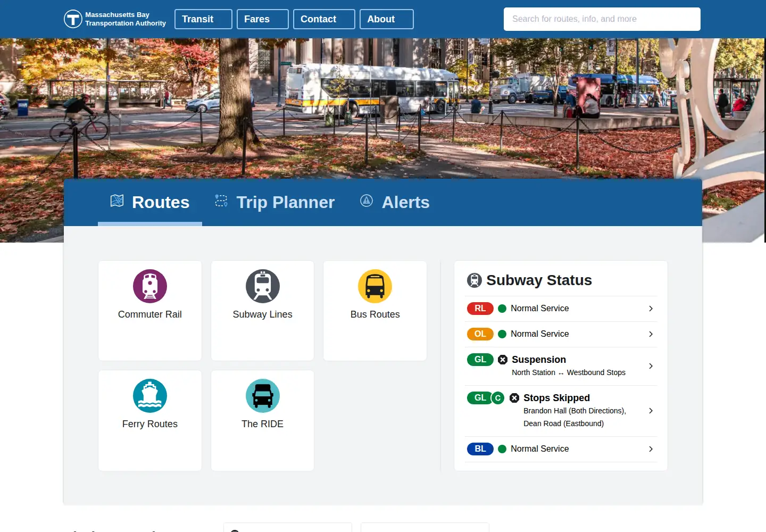
Task: Click the Green Line C branch badge
Action: [498, 398]
